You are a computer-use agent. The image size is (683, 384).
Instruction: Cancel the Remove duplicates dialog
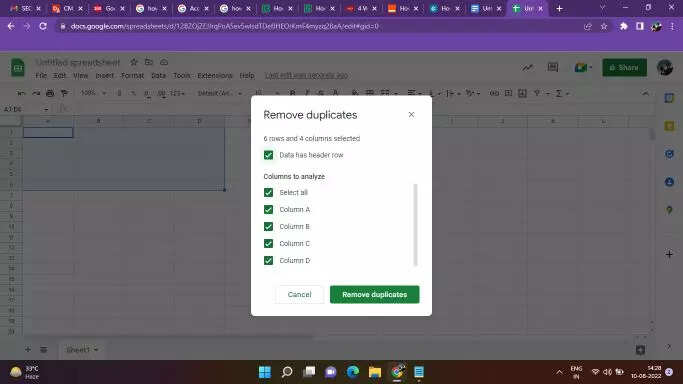[x=299, y=294]
